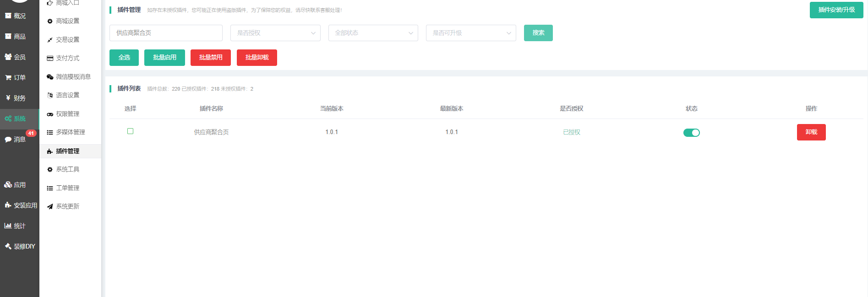Click the 41 unread messages badge

31,133
